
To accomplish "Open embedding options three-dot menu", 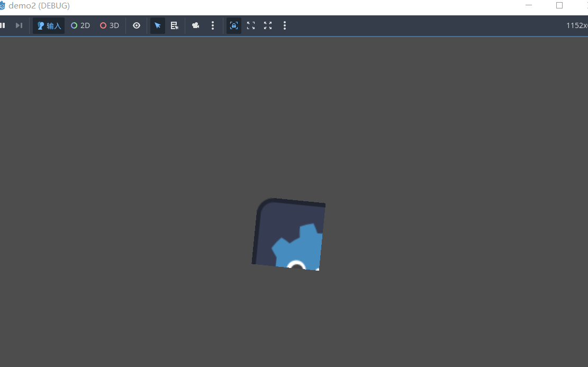I will point(285,25).
